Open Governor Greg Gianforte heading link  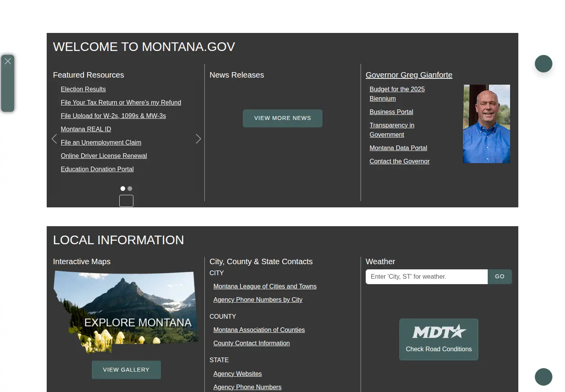tap(409, 75)
